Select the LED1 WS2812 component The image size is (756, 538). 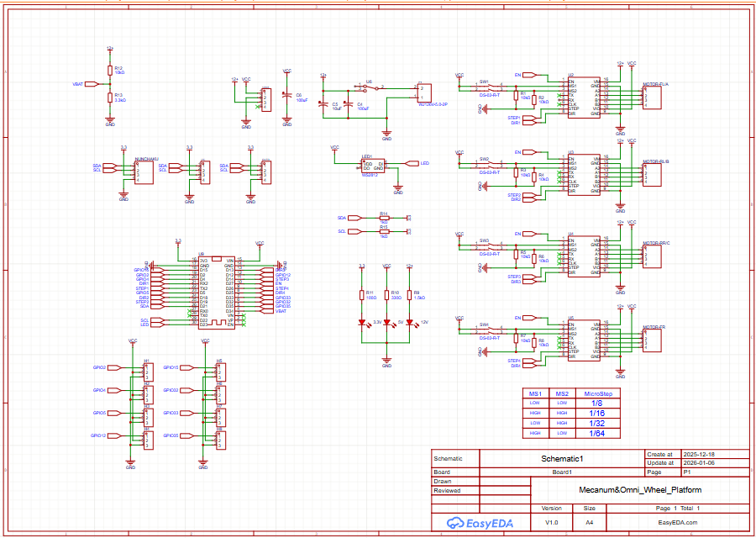(x=373, y=166)
